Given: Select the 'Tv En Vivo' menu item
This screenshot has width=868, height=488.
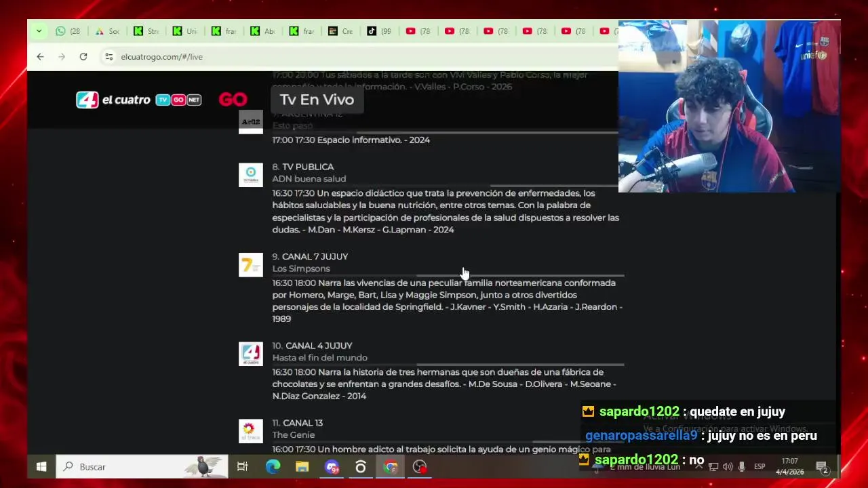Looking at the screenshot, I should [317, 100].
